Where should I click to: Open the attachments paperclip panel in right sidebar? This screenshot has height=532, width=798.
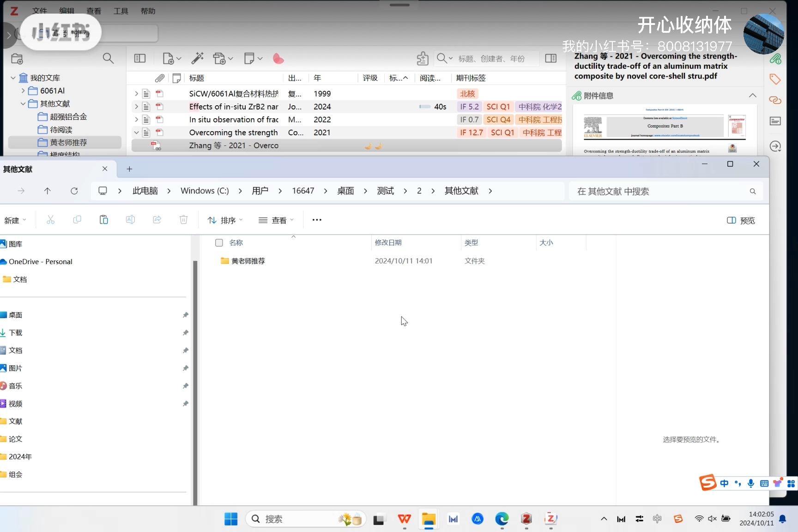[776, 59]
